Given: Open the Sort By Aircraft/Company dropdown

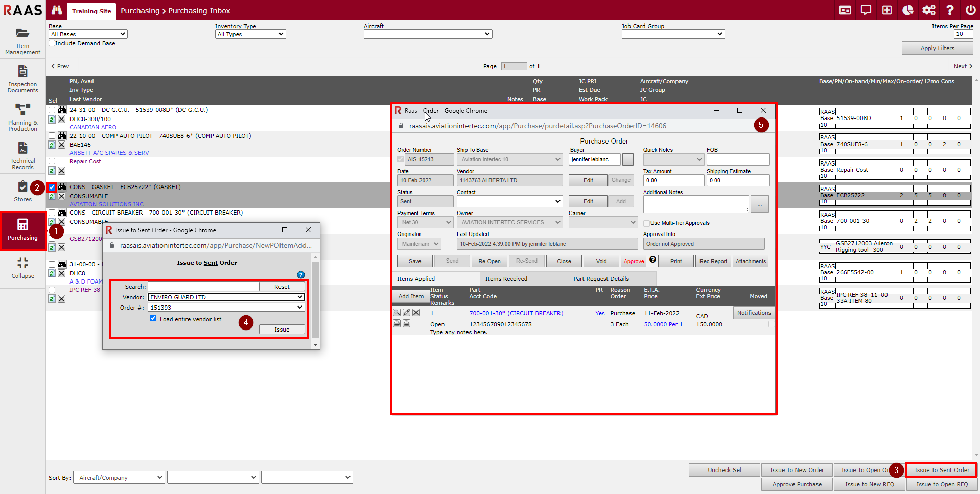Looking at the screenshot, I should (119, 478).
